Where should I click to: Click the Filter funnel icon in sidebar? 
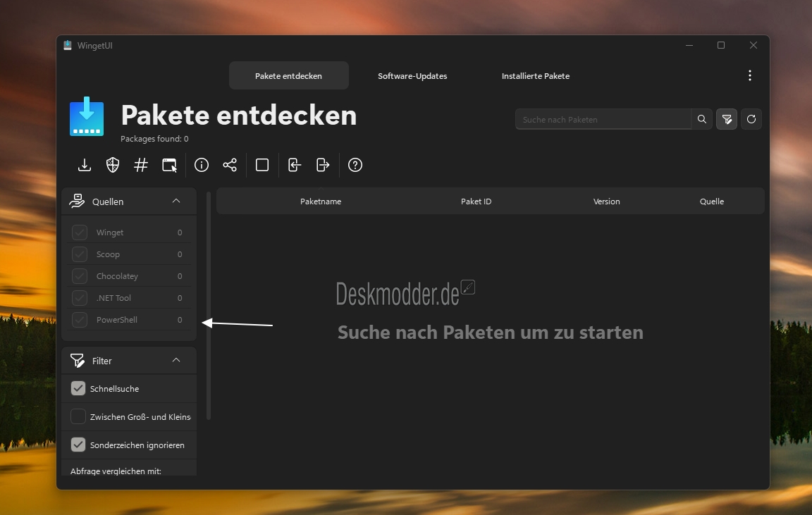tap(77, 360)
